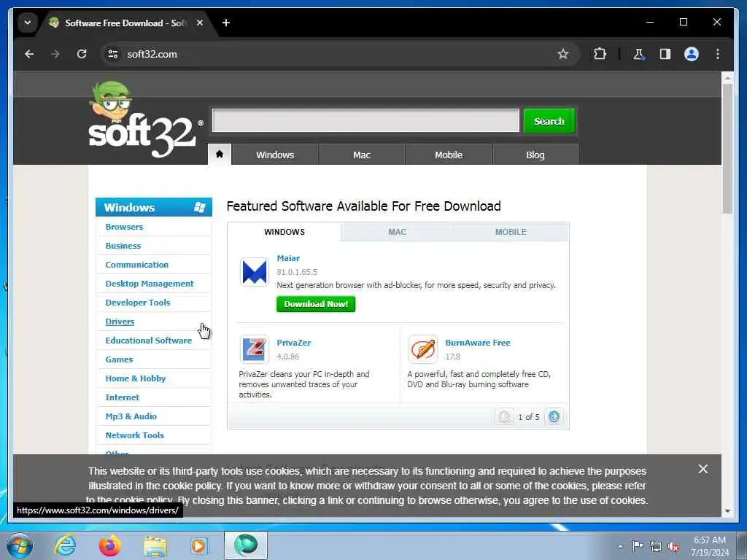Click the PrivaZer app icon
747x560 pixels.
[x=255, y=349]
